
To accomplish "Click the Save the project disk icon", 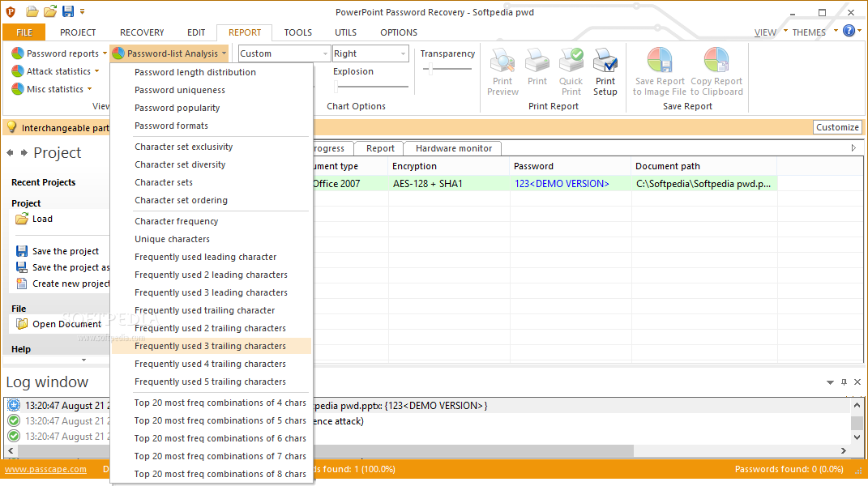I will click(22, 251).
